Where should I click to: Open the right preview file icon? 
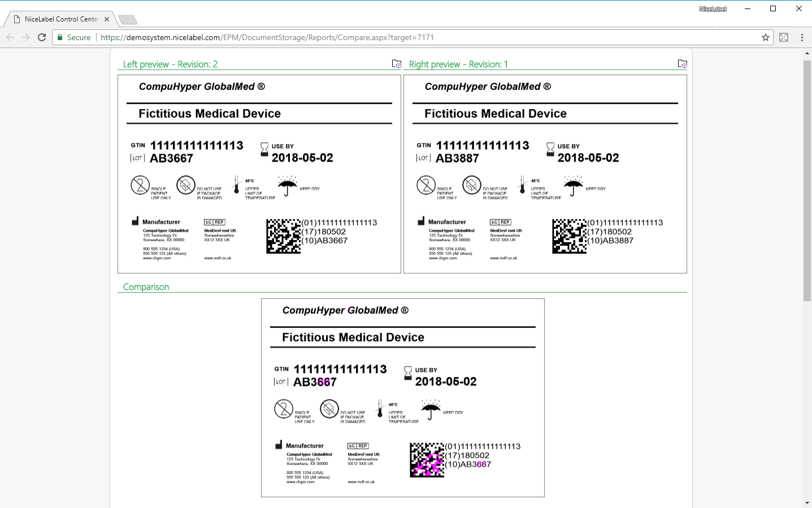point(683,64)
